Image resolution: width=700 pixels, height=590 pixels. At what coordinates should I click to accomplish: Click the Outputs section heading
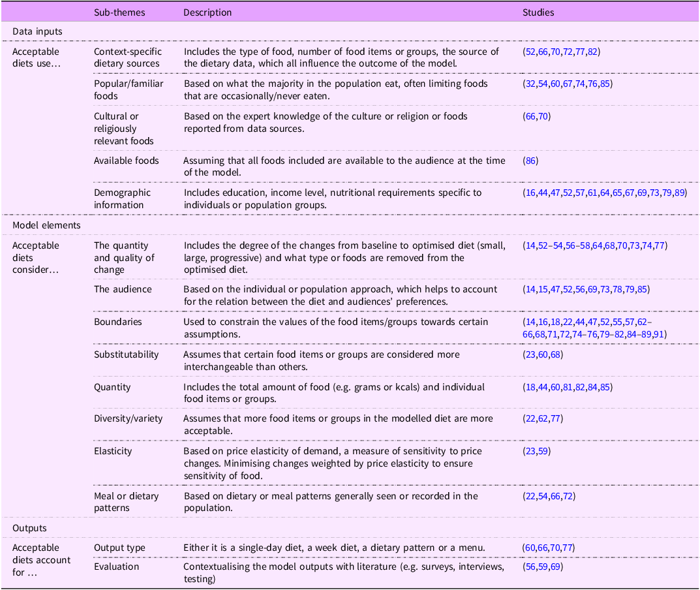pyautogui.click(x=29, y=529)
